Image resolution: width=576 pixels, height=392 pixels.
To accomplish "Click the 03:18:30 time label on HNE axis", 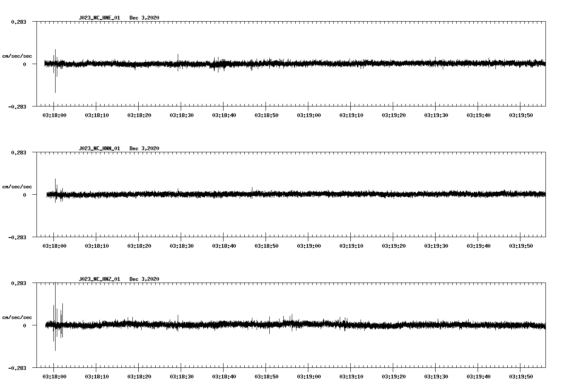I will click(182, 115).
